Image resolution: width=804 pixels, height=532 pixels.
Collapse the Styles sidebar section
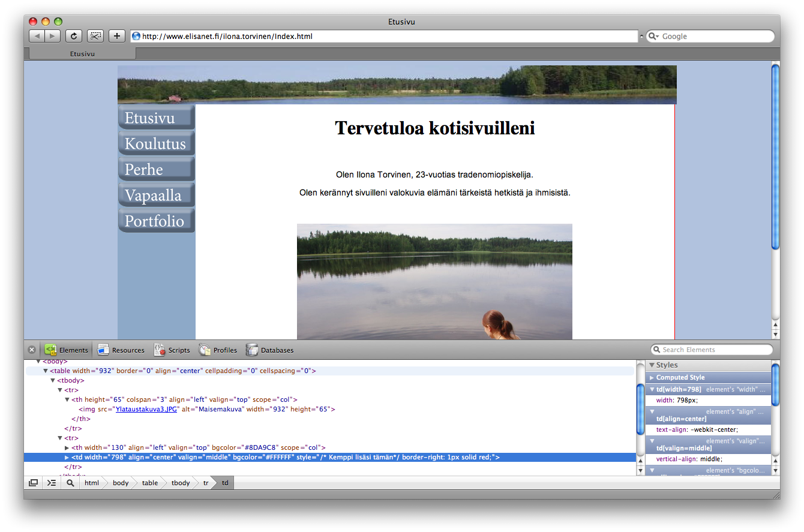652,365
